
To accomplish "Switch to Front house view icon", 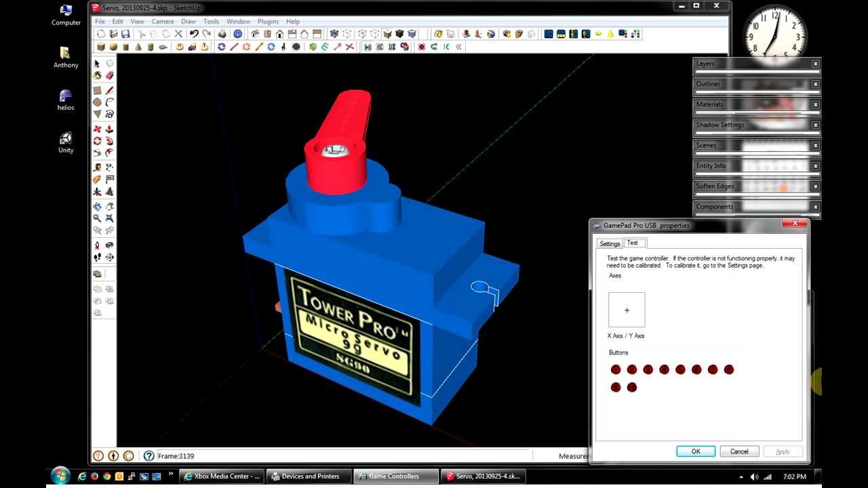I will [x=279, y=34].
